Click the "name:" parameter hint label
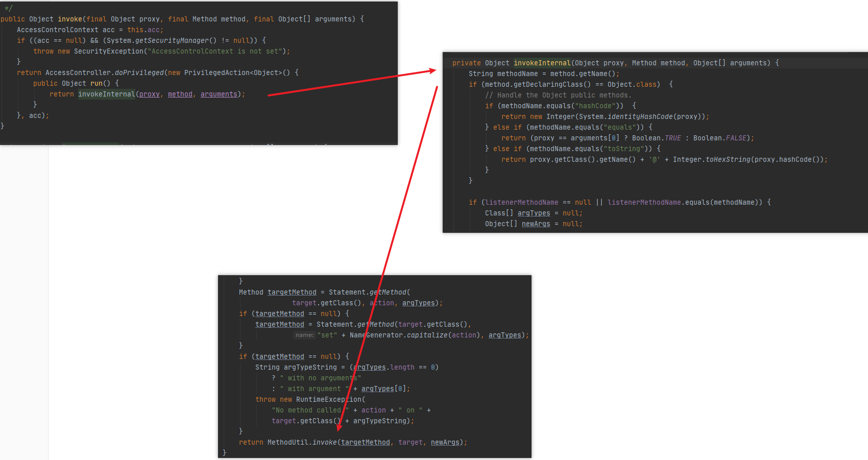Image resolution: width=868 pixels, height=460 pixels. pyautogui.click(x=304, y=335)
